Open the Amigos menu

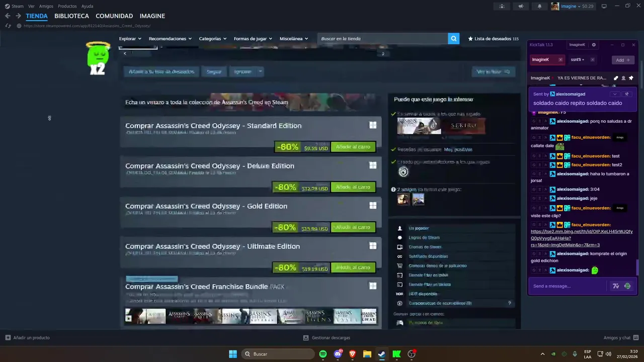click(x=46, y=6)
